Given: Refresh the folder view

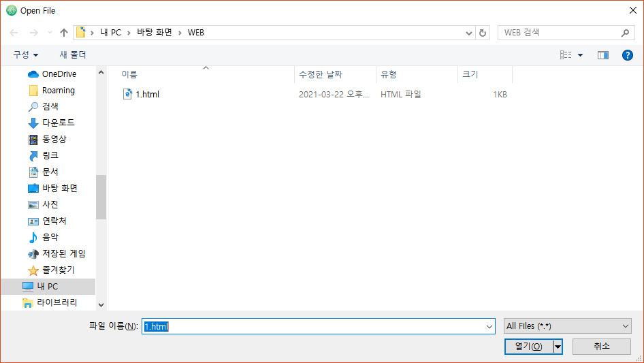Looking at the screenshot, I should 483,33.
